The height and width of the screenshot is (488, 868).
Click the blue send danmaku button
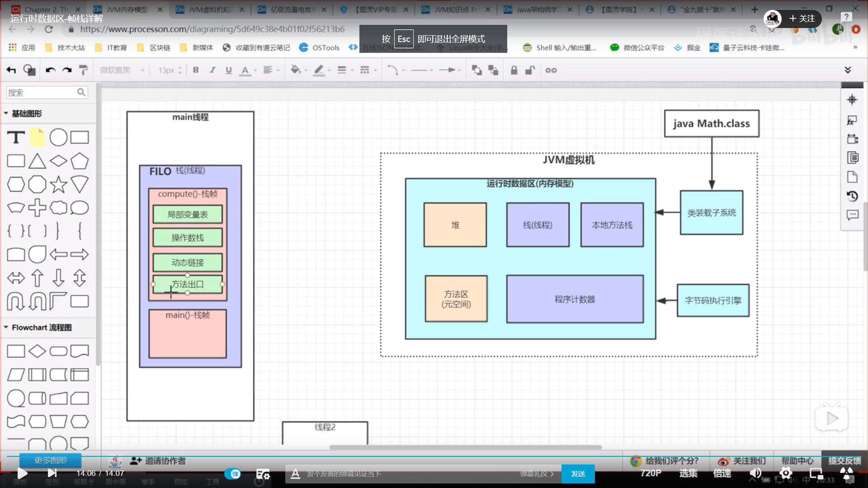[578, 474]
